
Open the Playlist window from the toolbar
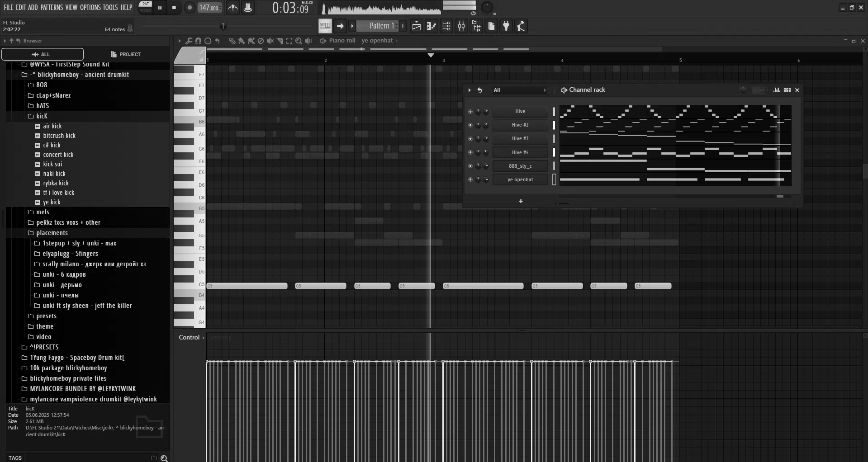click(x=416, y=26)
